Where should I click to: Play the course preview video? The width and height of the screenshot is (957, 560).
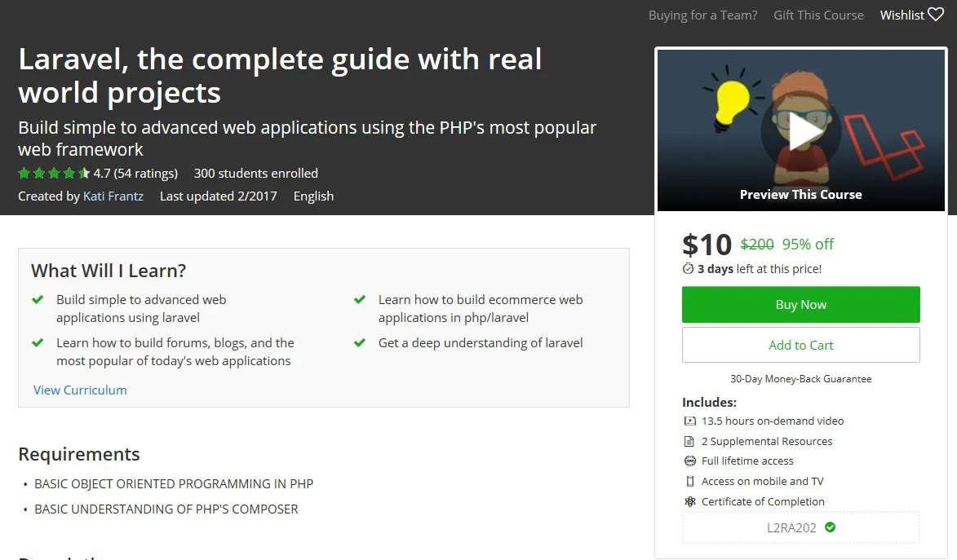coord(800,131)
